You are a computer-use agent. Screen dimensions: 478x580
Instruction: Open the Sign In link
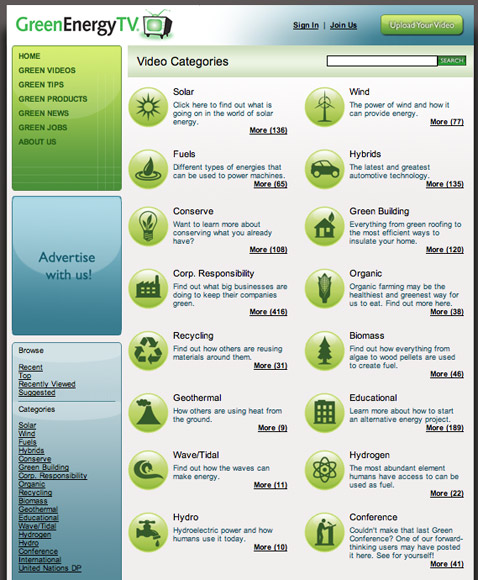(306, 26)
